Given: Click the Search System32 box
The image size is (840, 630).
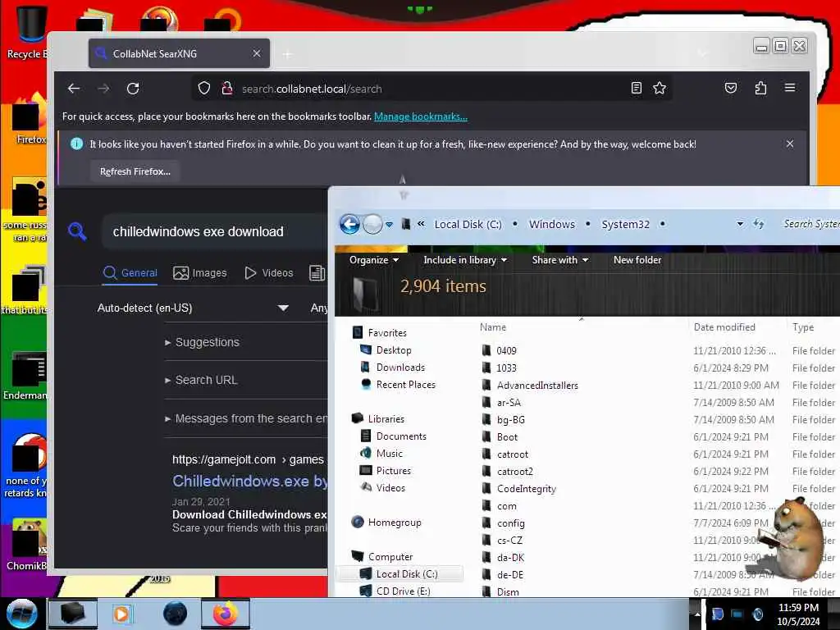Looking at the screenshot, I should [x=810, y=224].
